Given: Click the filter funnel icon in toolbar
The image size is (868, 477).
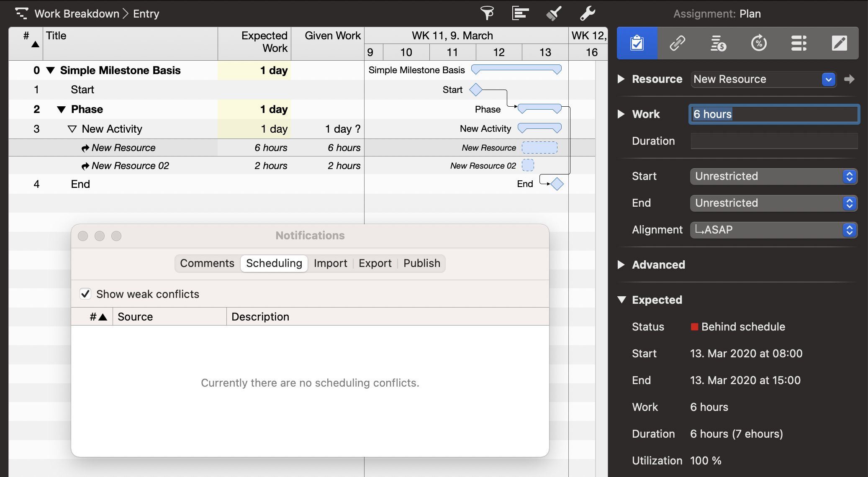Looking at the screenshot, I should tap(487, 13).
